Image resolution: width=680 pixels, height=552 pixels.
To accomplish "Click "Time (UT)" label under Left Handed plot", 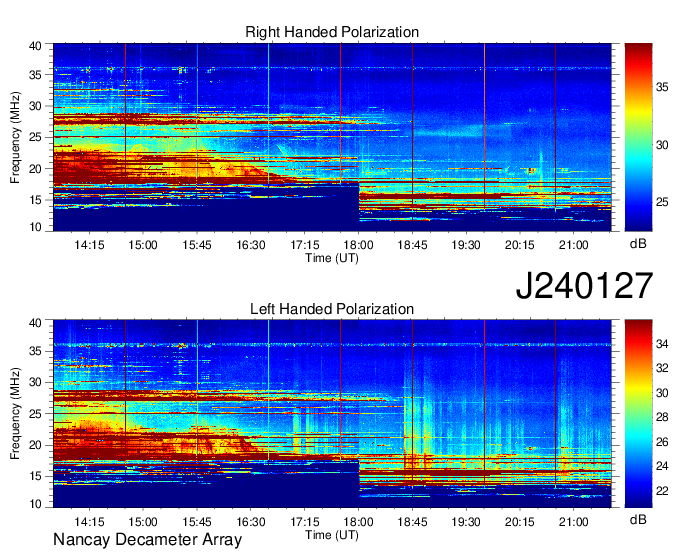I will point(332,535).
